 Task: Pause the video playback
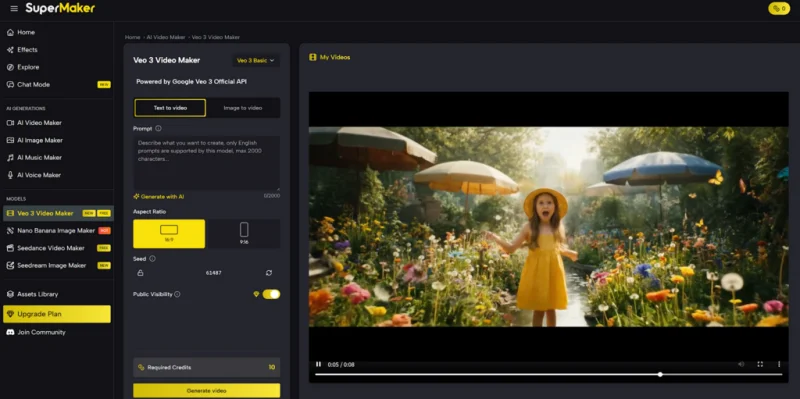(x=318, y=364)
